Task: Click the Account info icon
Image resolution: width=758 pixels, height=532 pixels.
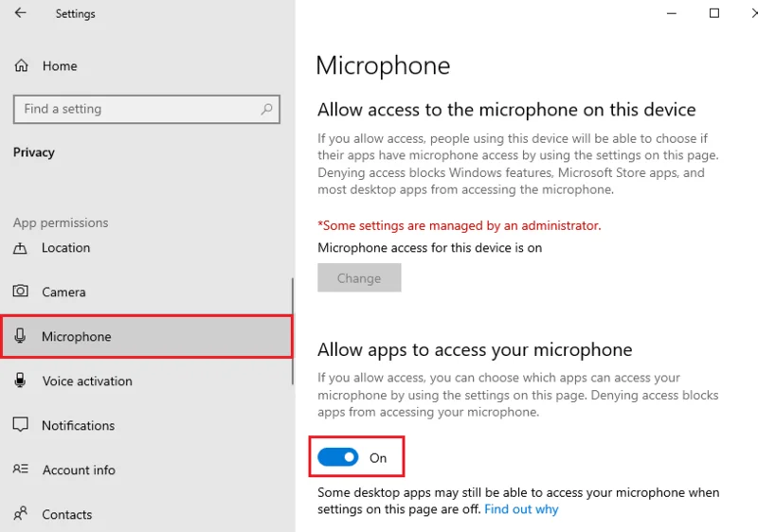Action: 20,469
